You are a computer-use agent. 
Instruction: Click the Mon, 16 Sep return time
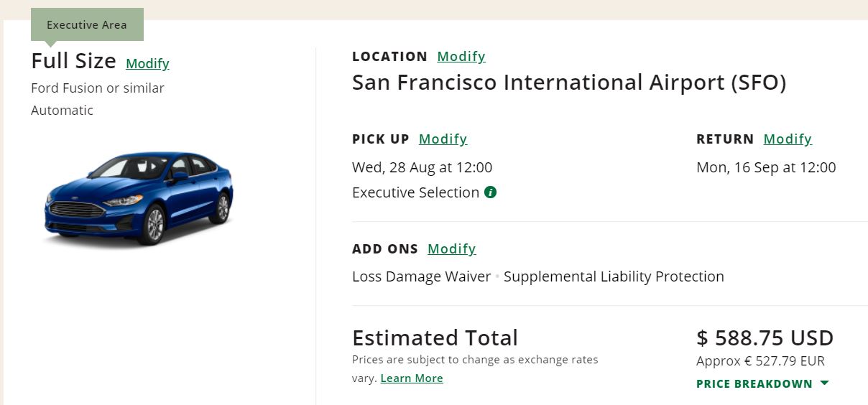[766, 167]
